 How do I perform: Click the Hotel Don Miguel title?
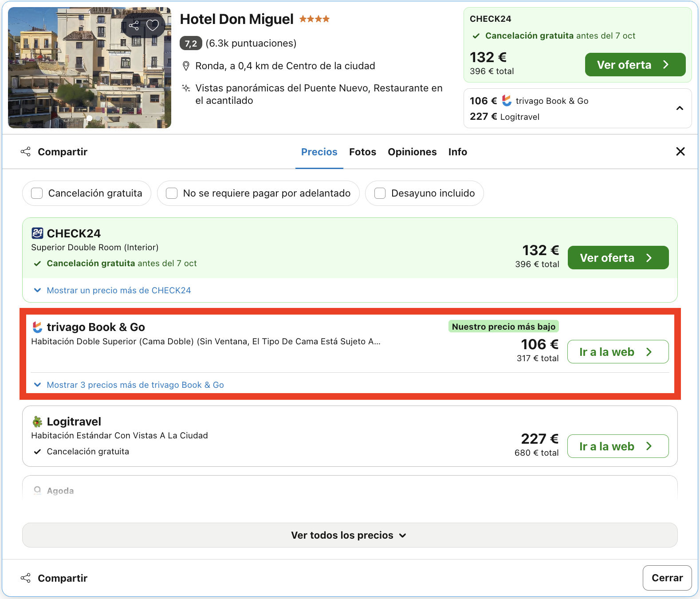click(x=236, y=19)
